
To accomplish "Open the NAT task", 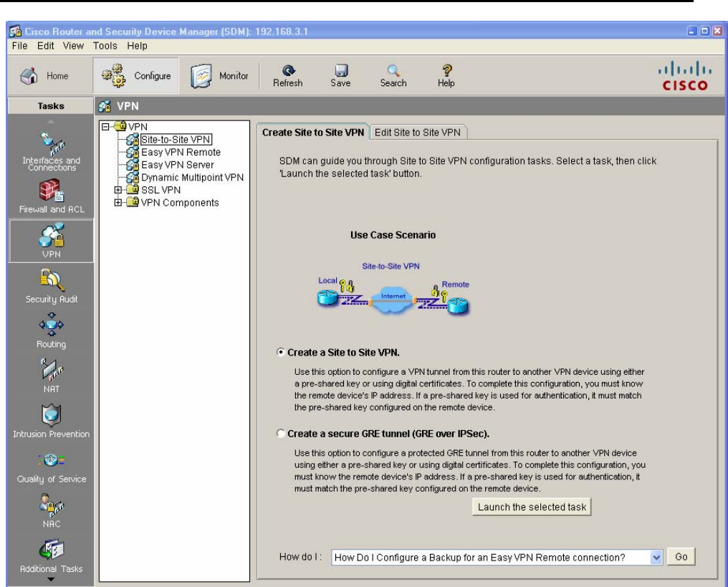I will point(52,376).
